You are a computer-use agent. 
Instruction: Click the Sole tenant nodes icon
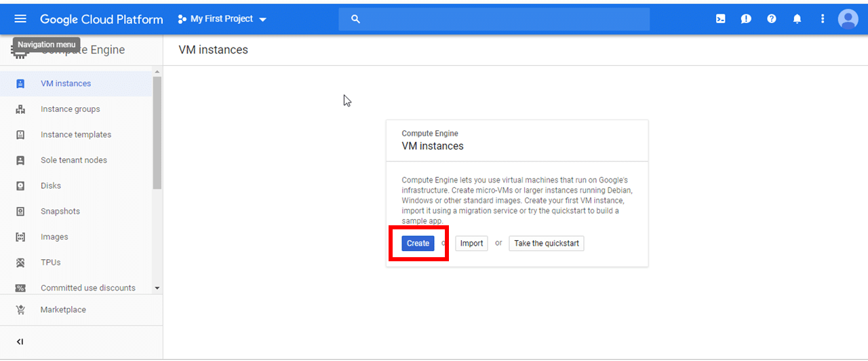pyautogui.click(x=20, y=160)
